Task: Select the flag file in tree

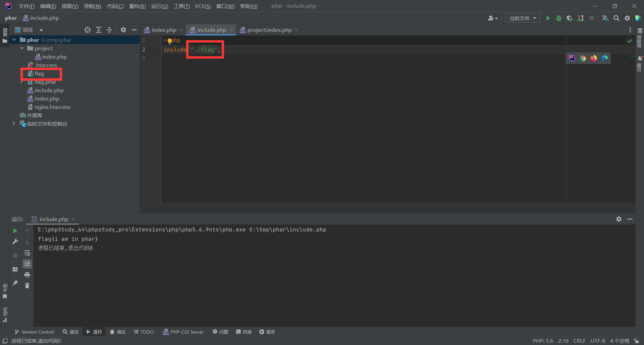Action: pos(39,74)
